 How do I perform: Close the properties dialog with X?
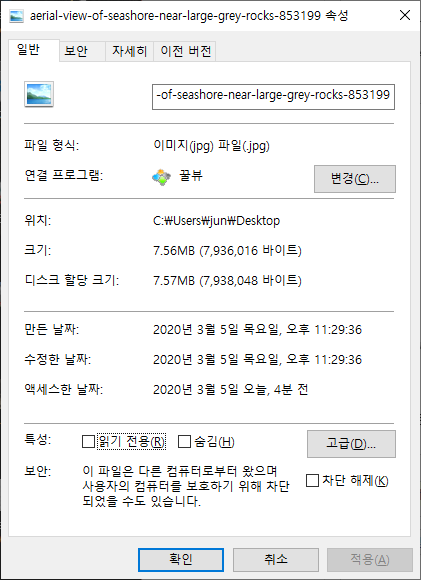coord(405,15)
